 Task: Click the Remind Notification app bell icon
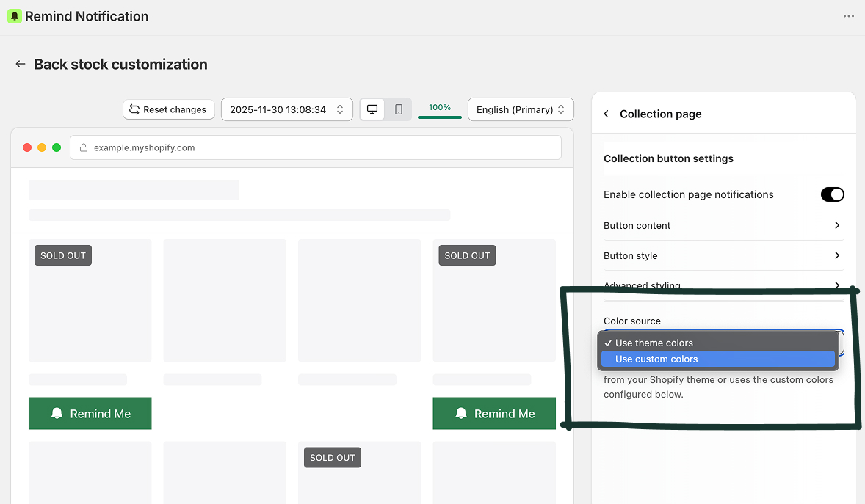click(x=15, y=16)
